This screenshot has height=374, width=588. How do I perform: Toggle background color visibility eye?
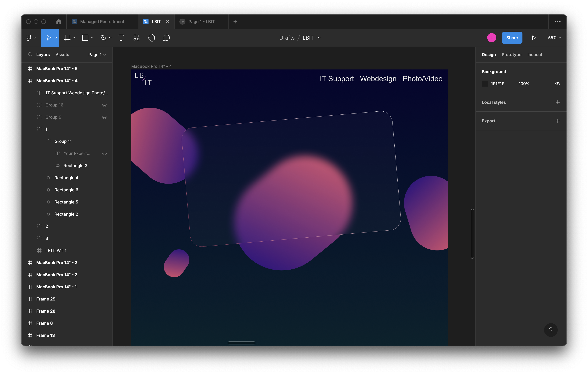[x=558, y=84]
